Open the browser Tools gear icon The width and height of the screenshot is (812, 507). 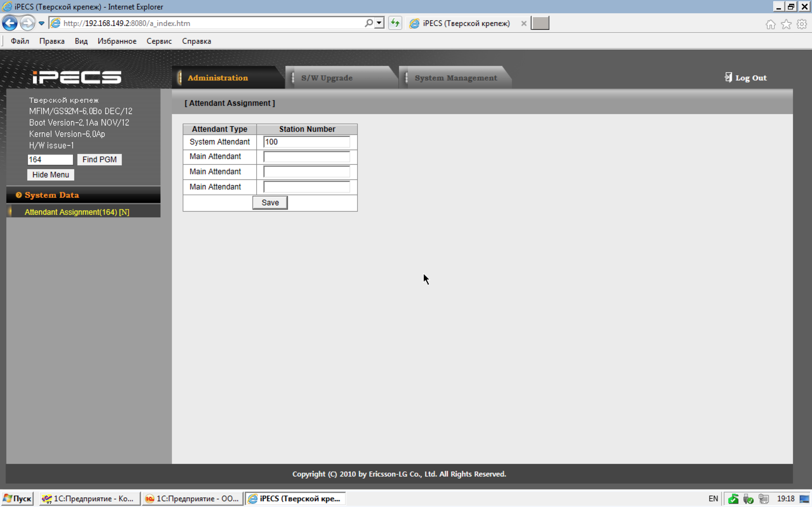802,24
